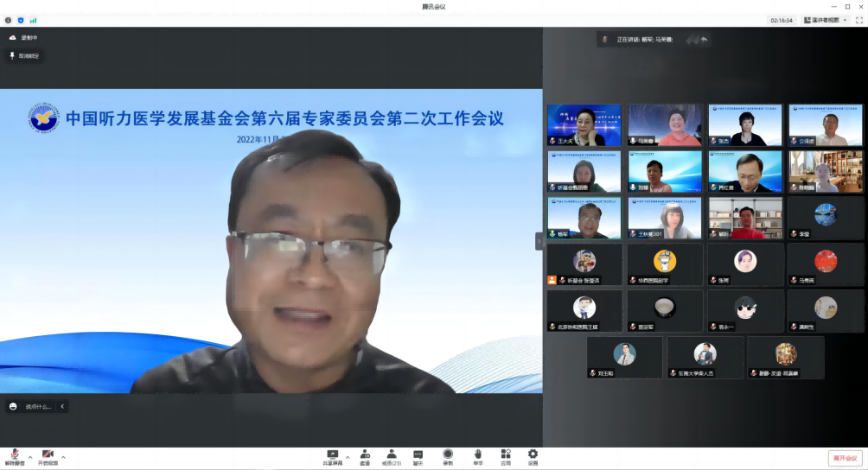The height and width of the screenshot is (470, 868).
Task: Expand the camera options arrow
Action: (x=63, y=457)
